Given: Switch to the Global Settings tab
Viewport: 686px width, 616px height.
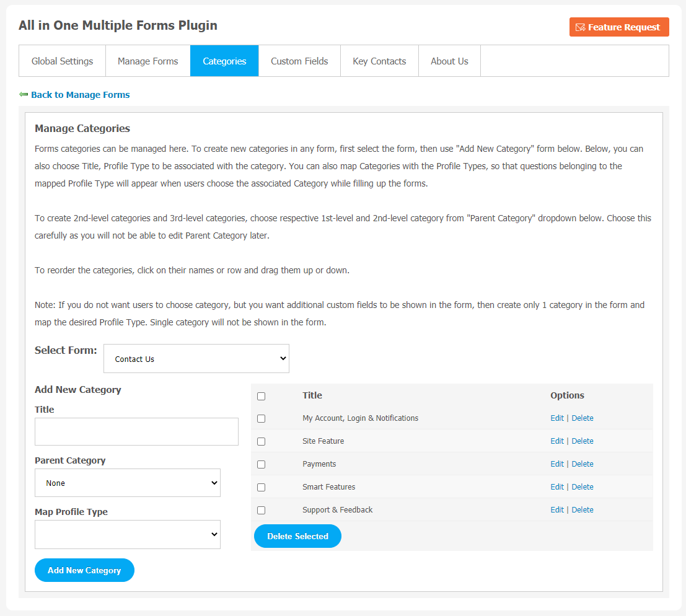Looking at the screenshot, I should [x=62, y=61].
